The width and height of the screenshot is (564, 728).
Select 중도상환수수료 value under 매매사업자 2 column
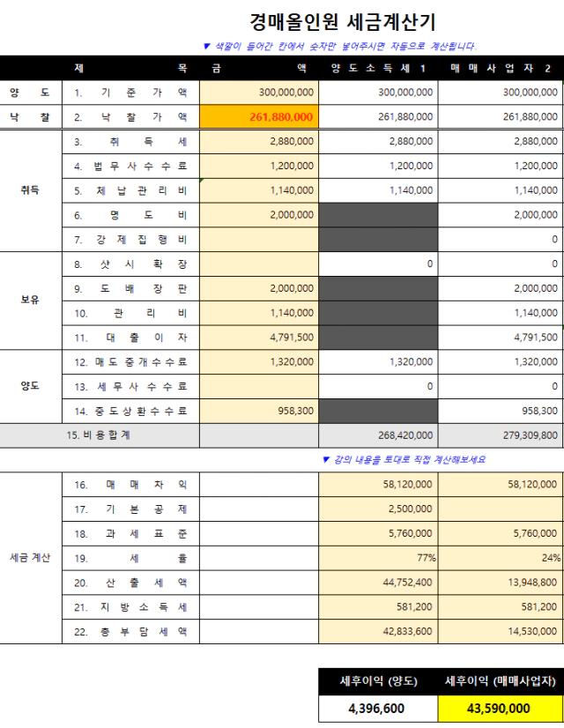point(501,411)
